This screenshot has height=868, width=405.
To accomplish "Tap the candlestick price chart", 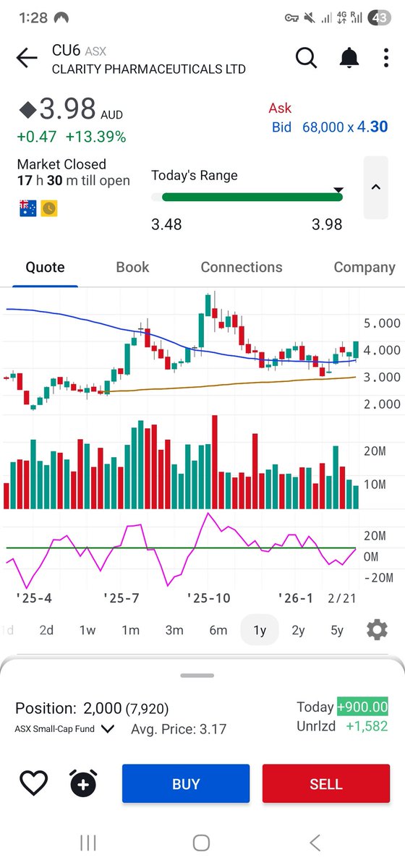I will tap(181, 351).
